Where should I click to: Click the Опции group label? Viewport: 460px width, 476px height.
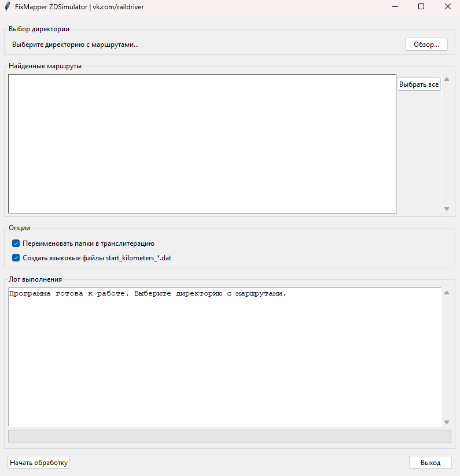coord(20,228)
